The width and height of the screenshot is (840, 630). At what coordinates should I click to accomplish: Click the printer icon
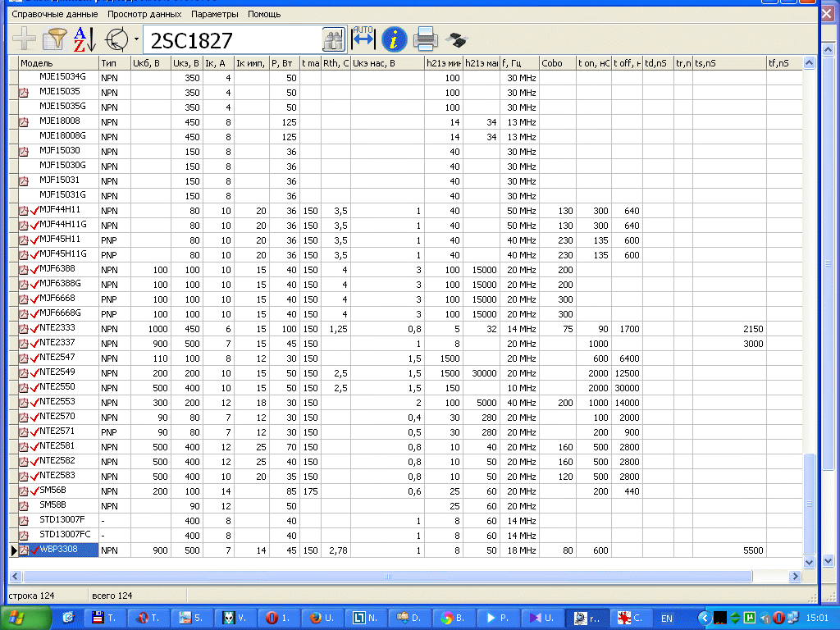(x=426, y=39)
